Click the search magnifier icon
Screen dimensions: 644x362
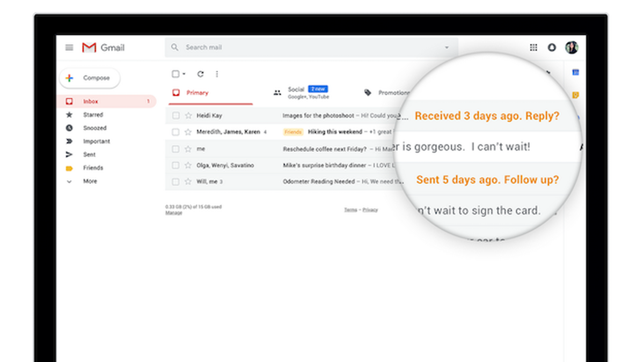pyautogui.click(x=174, y=47)
